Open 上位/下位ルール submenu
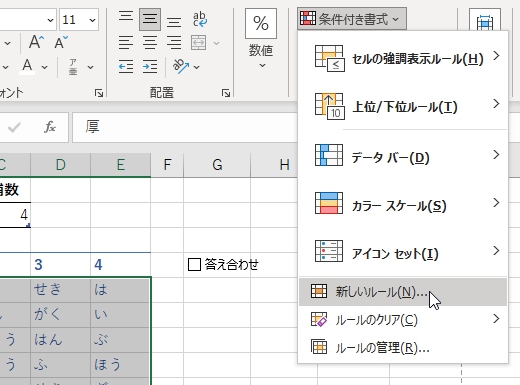The width and height of the screenshot is (520, 385). [x=403, y=106]
